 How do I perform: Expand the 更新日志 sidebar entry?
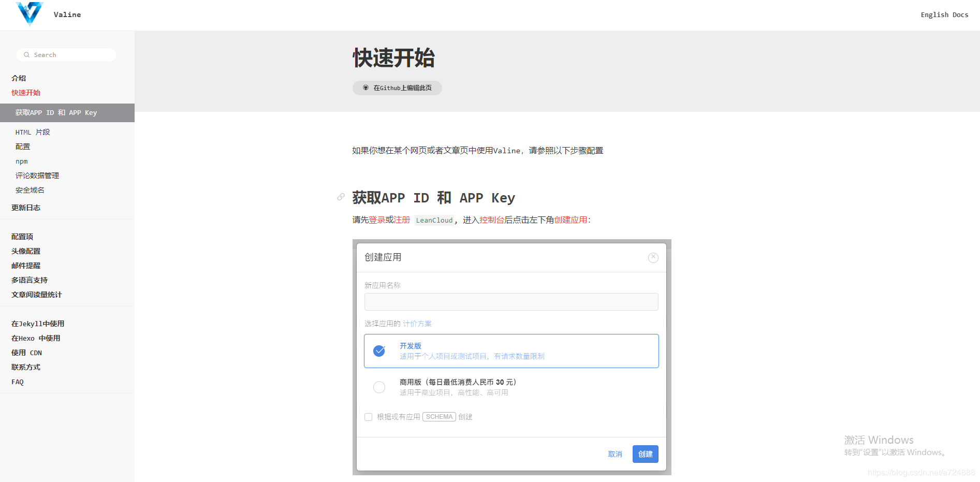pos(25,207)
